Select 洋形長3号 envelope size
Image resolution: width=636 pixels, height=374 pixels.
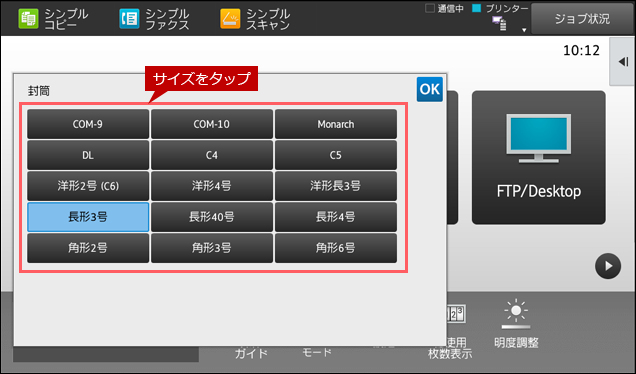pos(336,186)
